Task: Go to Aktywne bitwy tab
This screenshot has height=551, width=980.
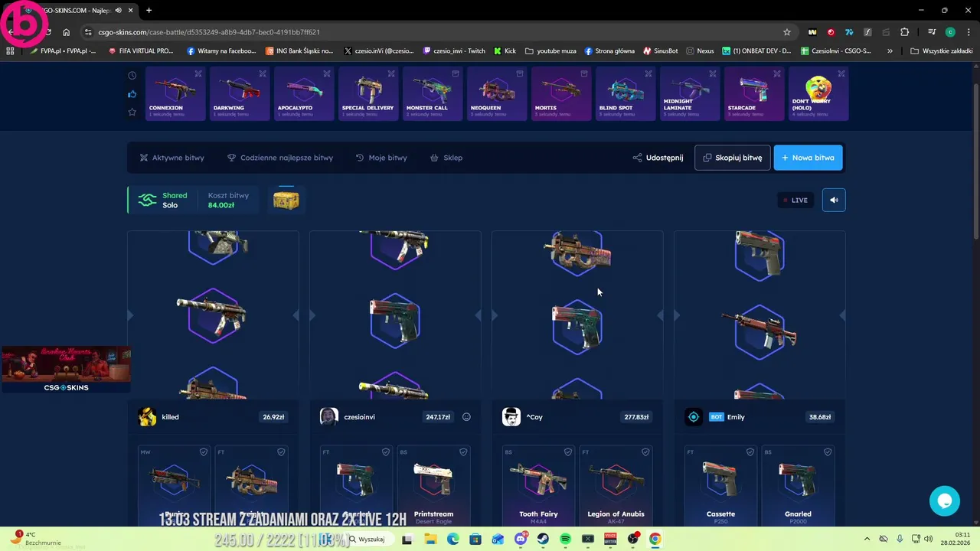Action: pyautogui.click(x=171, y=158)
